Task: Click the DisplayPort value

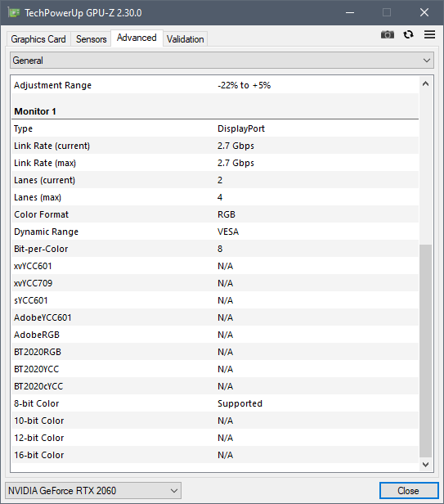Action: pos(241,128)
